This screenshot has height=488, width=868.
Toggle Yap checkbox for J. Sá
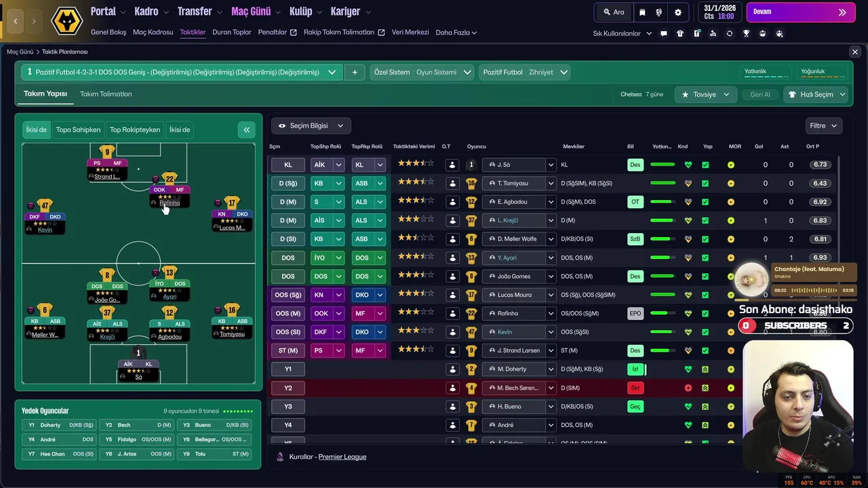pos(705,165)
